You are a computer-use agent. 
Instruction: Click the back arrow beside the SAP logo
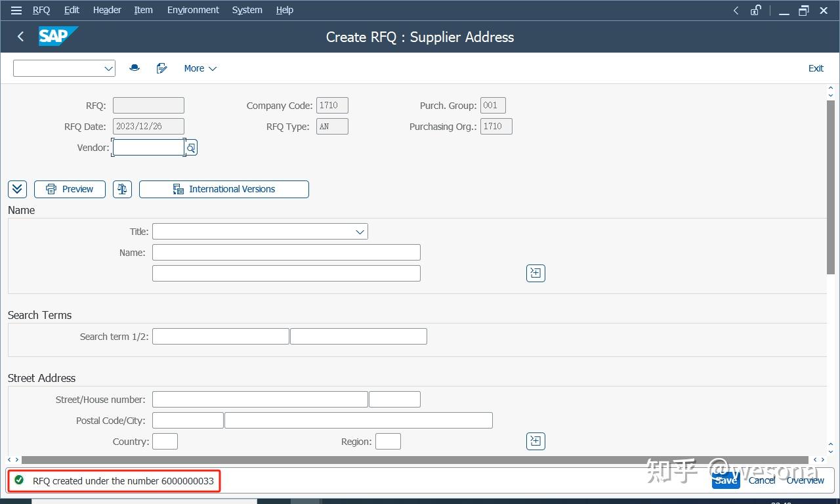click(x=20, y=37)
